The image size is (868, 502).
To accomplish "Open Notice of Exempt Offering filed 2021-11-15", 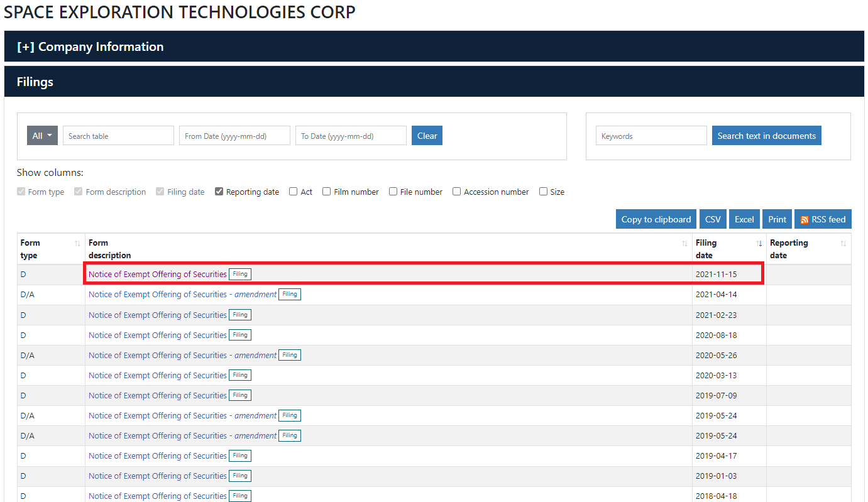I will [158, 274].
